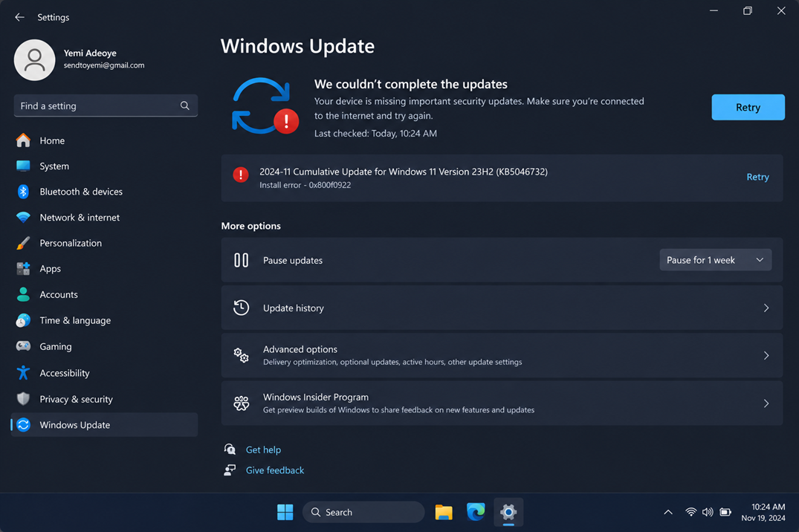Click the Accessibility figure icon
The width and height of the screenshot is (799, 532).
[x=24, y=373]
